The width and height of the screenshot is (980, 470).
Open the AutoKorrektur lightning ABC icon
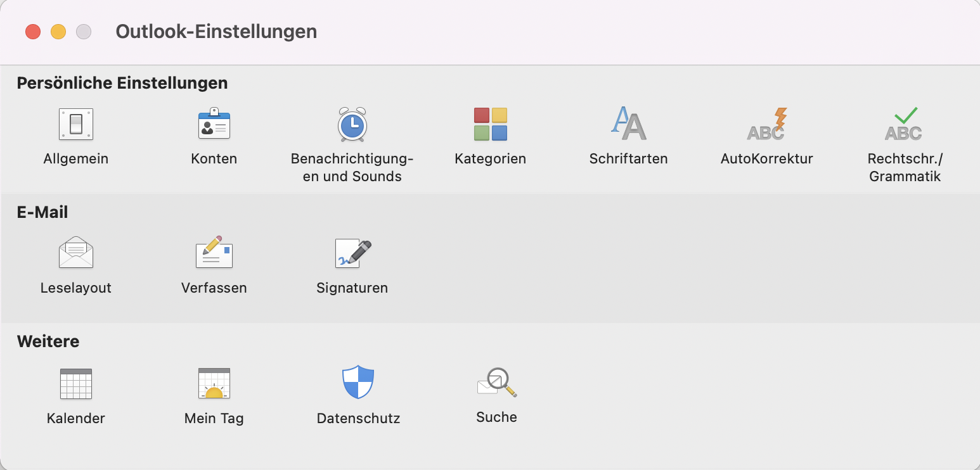click(767, 124)
